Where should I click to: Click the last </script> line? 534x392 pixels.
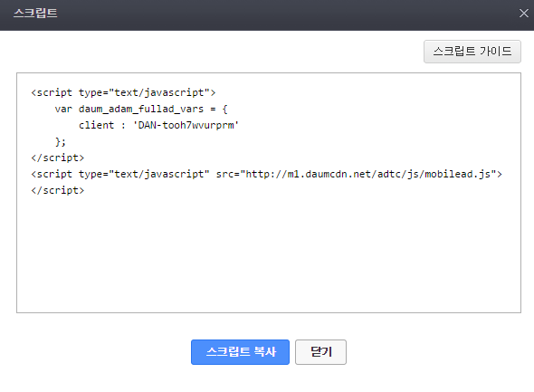pyautogui.click(x=58, y=190)
